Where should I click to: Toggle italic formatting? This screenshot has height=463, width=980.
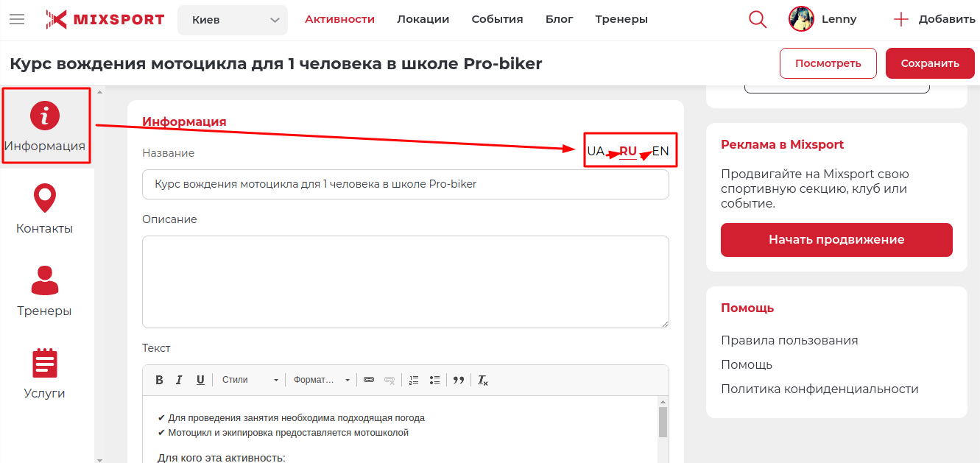point(179,380)
